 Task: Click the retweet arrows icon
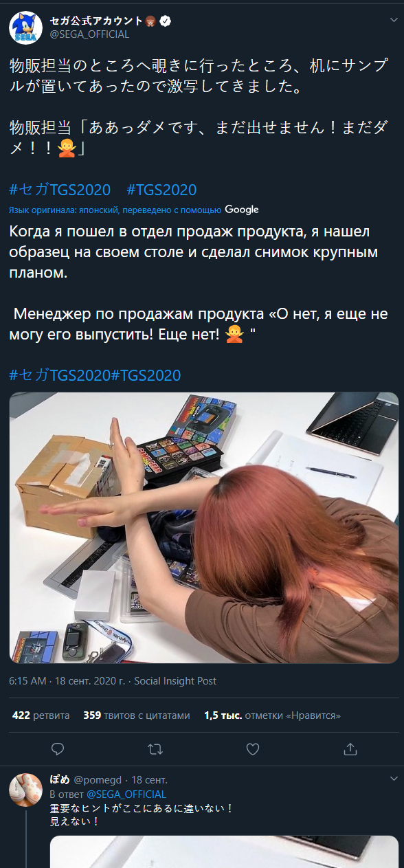click(155, 748)
